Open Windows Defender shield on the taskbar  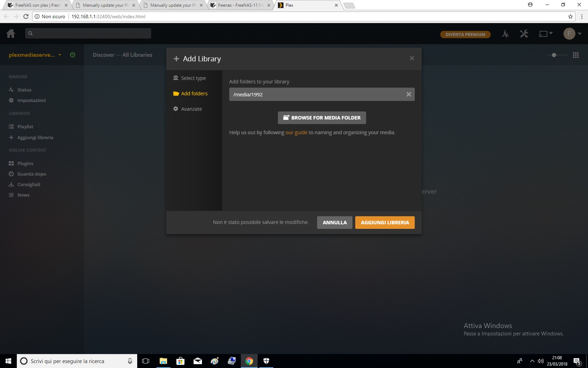(x=266, y=361)
